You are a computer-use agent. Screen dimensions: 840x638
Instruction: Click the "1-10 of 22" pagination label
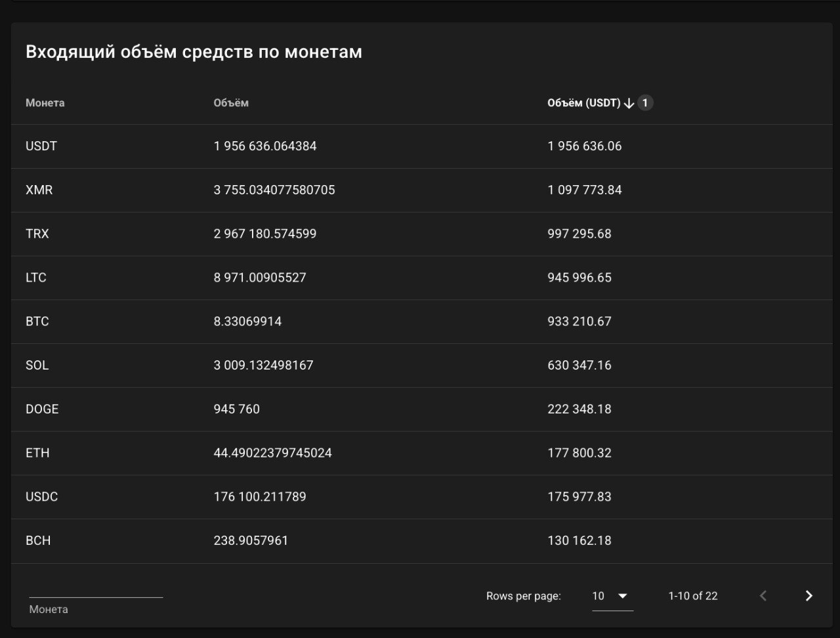coord(692,596)
